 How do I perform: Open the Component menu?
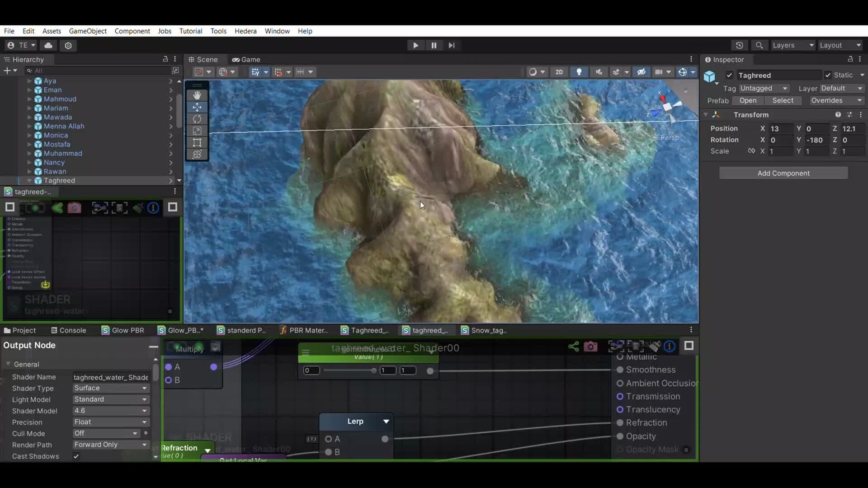tap(132, 31)
